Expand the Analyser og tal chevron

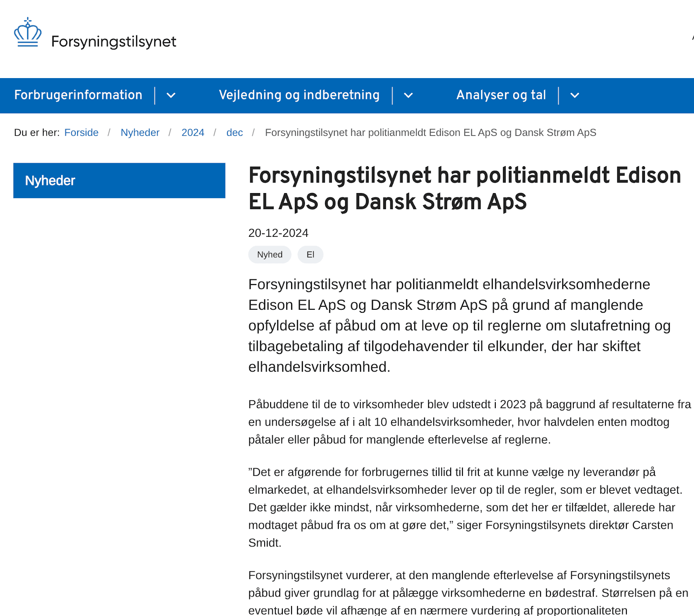pyautogui.click(x=574, y=95)
